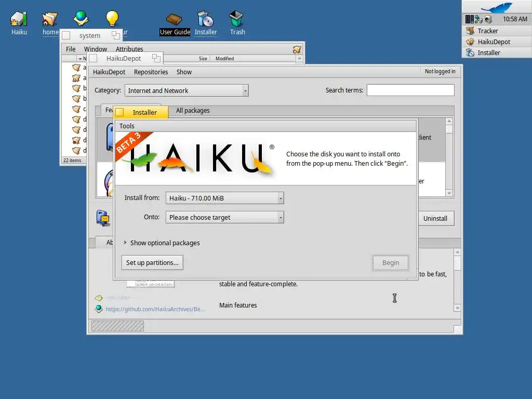
Task: Click the 10:58 AM clock
Action: [x=515, y=19]
